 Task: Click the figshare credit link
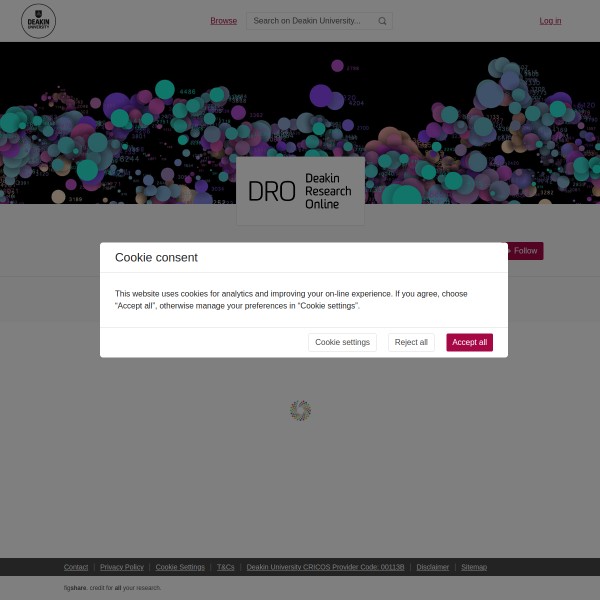75,588
